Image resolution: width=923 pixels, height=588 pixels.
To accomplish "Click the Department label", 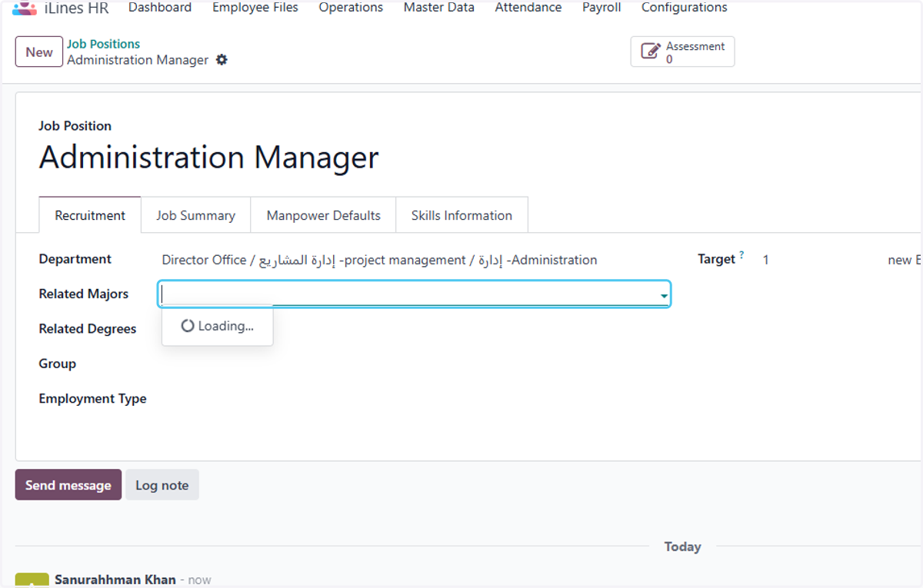I will click(75, 259).
